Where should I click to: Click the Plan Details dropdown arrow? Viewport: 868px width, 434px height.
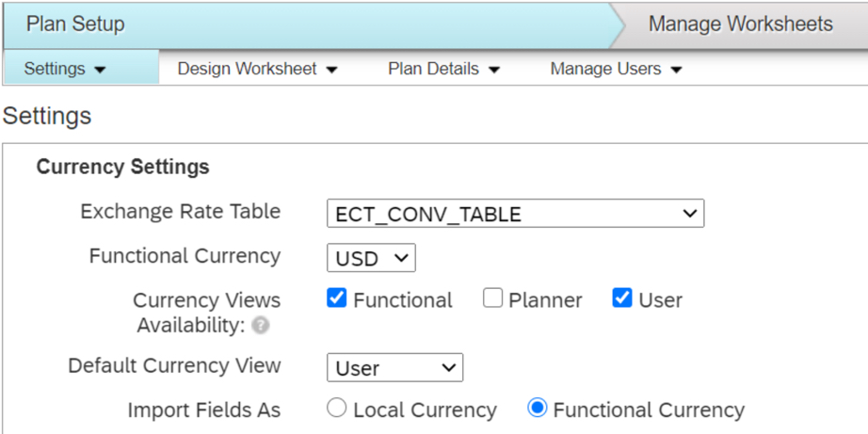(x=494, y=70)
